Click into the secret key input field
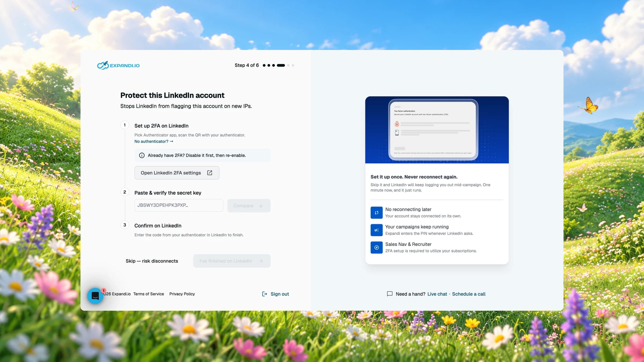Viewport: 644px width, 362px height. coord(179,205)
